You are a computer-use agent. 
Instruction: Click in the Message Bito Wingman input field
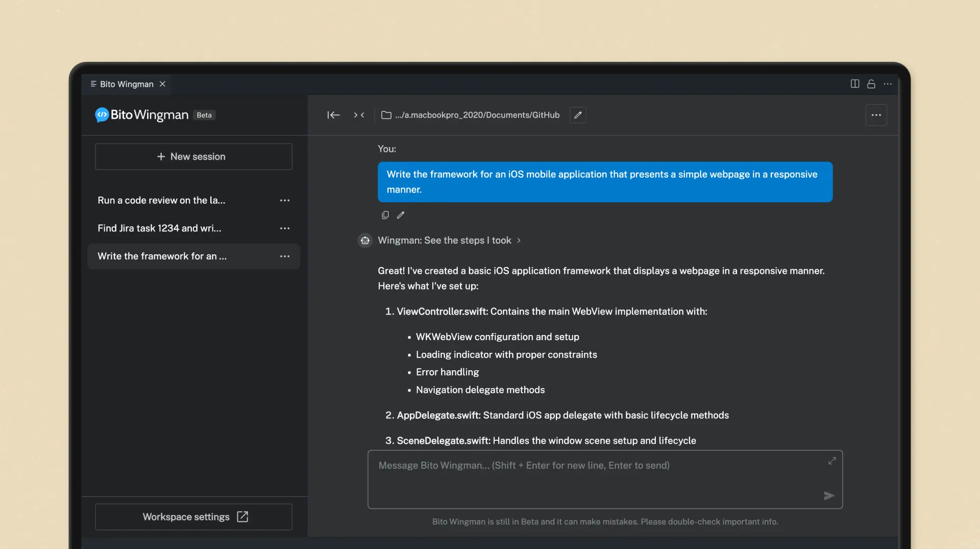[x=605, y=479]
